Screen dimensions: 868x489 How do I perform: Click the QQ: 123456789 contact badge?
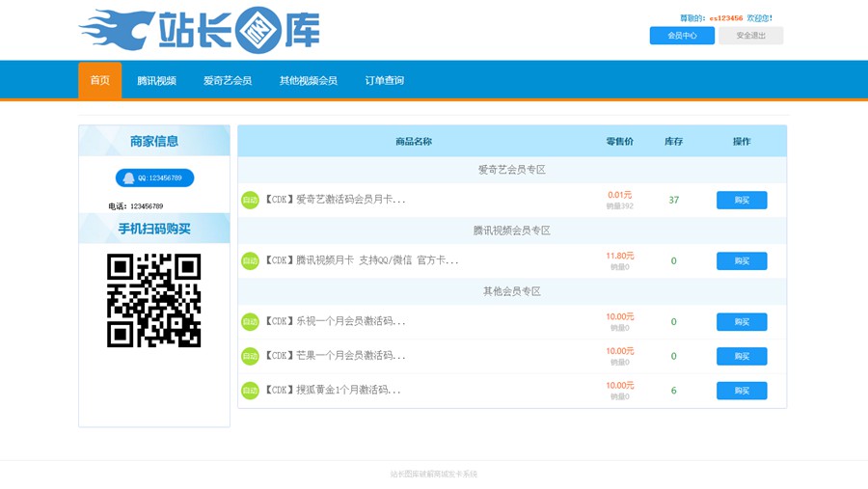pyautogui.click(x=154, y=178)
